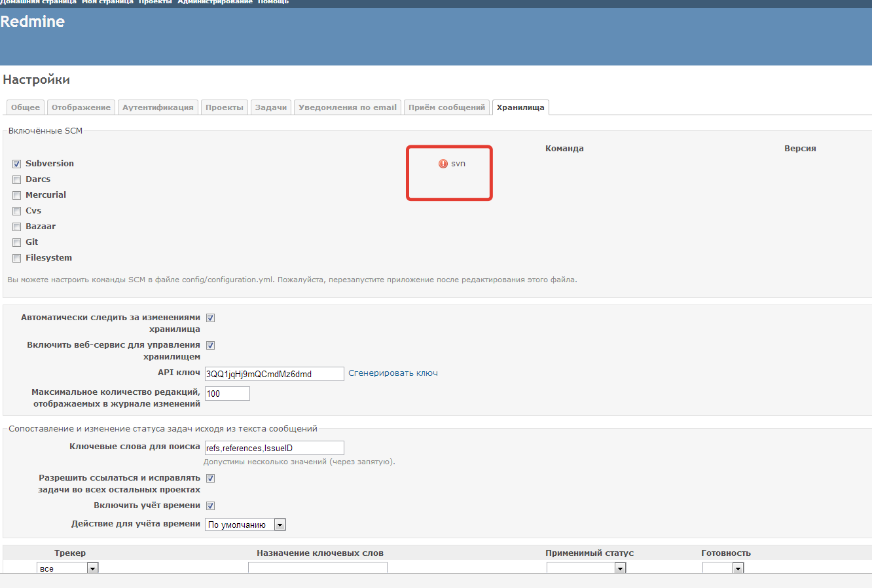This screenshot has height=588, width=872.
Task: Switch to the 'Уведомления по email' tab
Action: 348,107
